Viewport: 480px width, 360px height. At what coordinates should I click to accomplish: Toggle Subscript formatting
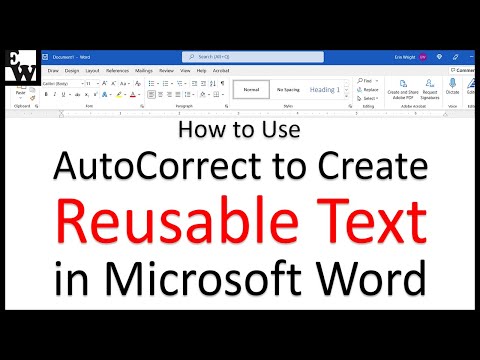pos(87,95)
